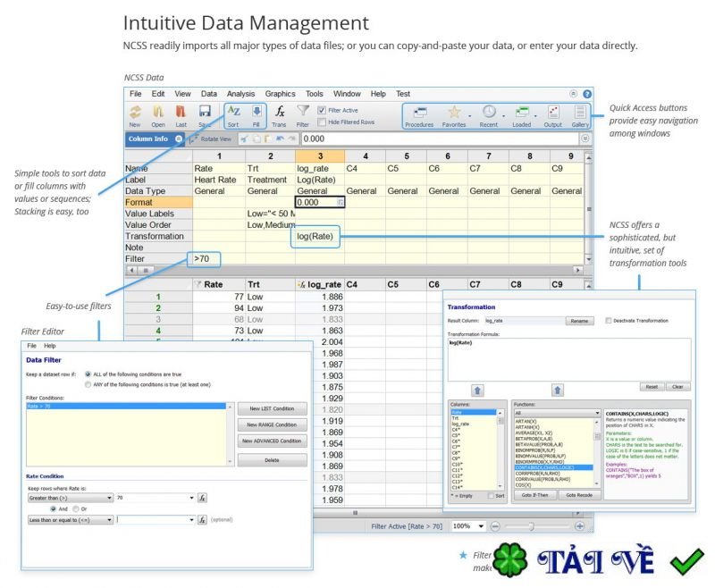The image size is (715, 588).
Task: Click the blue help question mark icon
Action: (587, 94)
